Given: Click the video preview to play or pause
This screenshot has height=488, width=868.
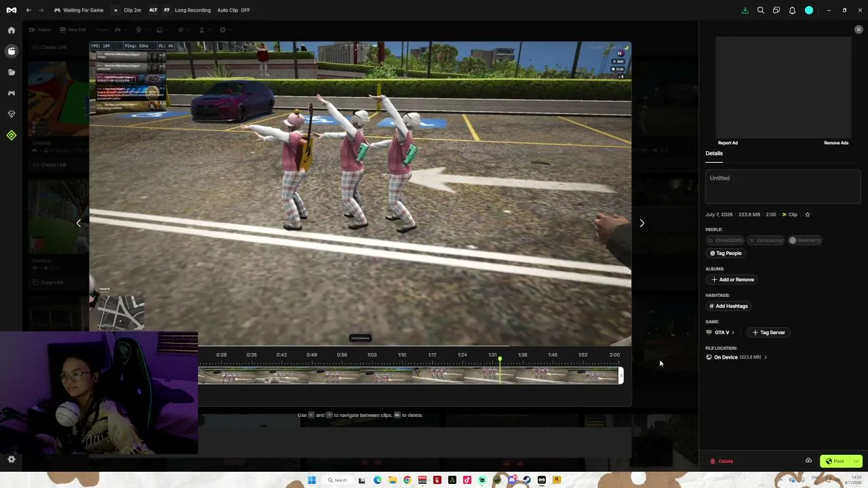Looking at the screenshot, I should (x=360, y=193).
